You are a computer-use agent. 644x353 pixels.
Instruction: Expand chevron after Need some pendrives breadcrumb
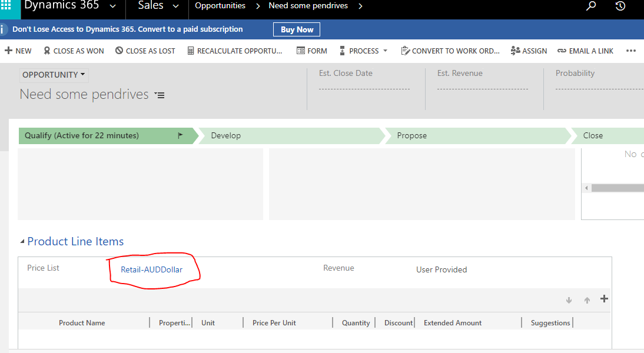pos(360,6)
